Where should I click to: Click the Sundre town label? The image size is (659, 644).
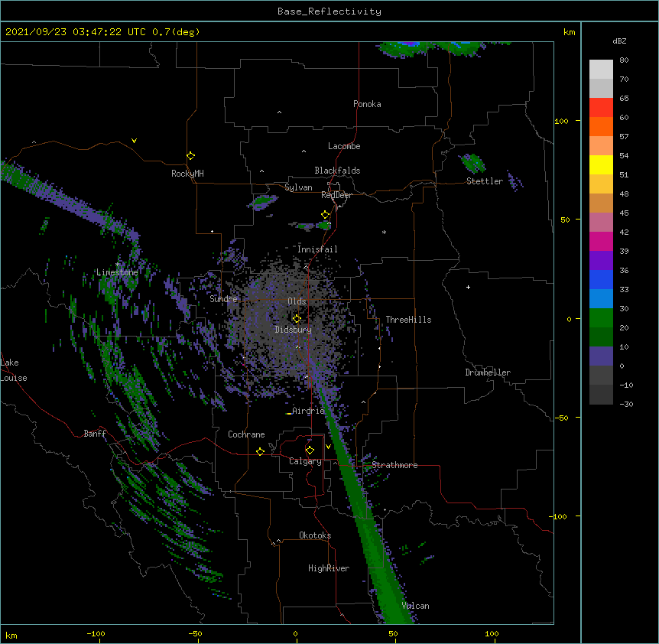click(223, 299)
